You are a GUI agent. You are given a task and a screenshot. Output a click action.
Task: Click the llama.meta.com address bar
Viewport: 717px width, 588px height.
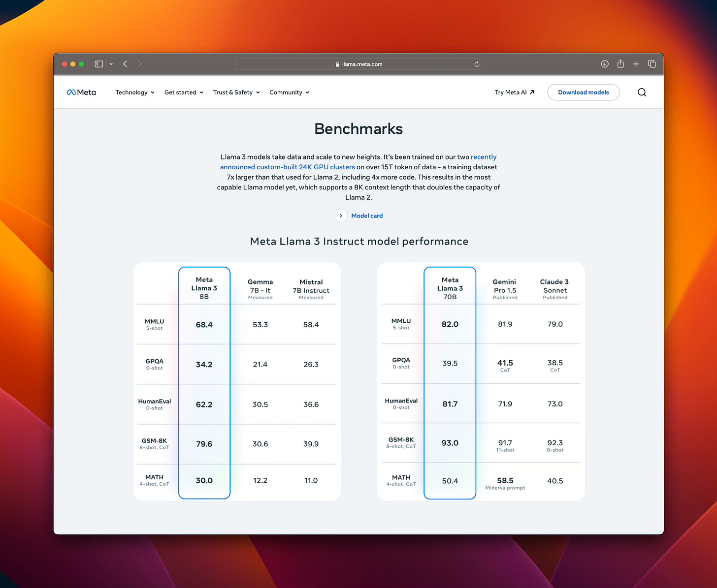358,64
